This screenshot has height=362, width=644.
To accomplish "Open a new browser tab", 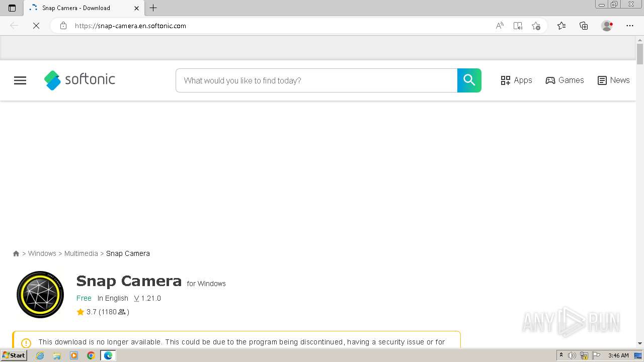I will [x=153, y=8].
